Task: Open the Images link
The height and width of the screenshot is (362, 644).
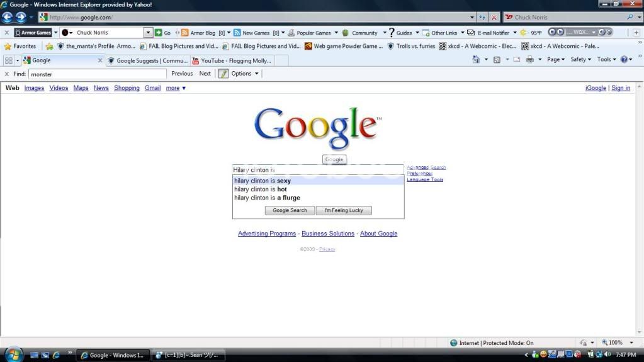Action: [34, 88]
